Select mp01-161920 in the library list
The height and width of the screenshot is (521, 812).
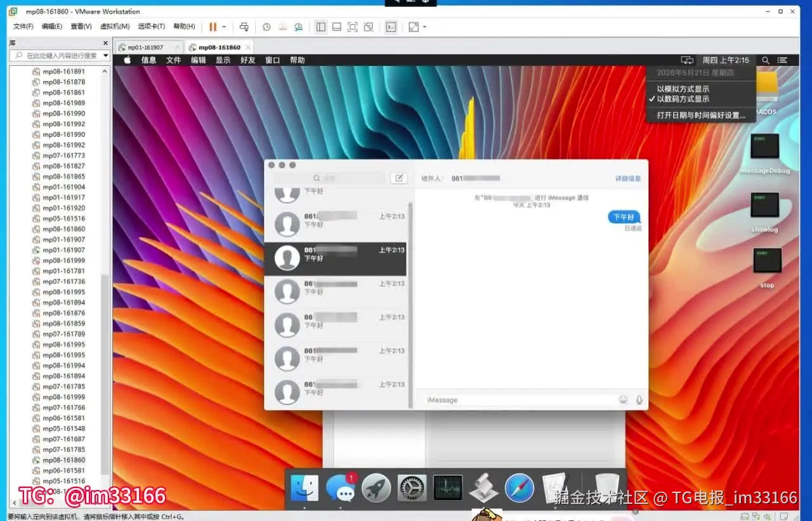(x=63, y=208)
